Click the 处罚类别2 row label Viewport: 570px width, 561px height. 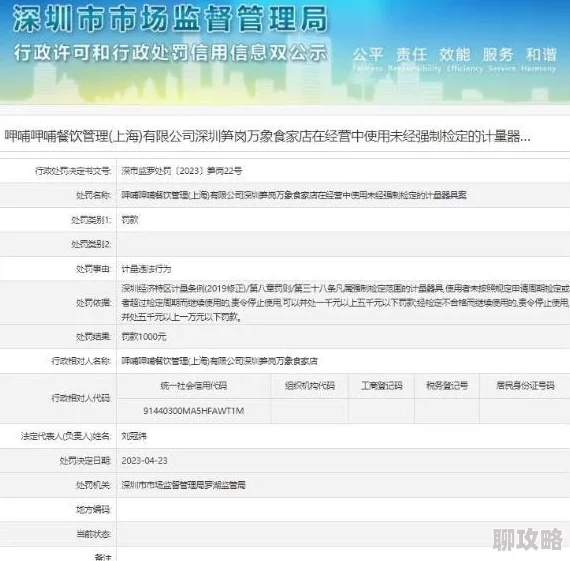click(91, 244)
